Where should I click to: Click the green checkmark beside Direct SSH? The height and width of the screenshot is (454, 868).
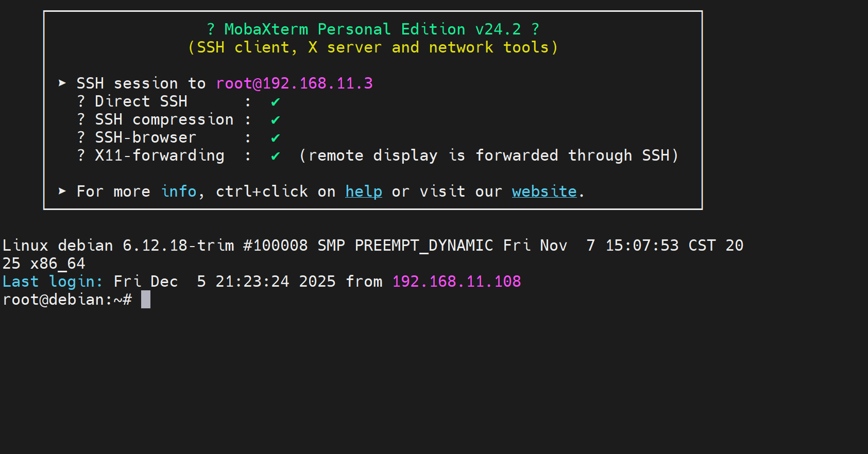click(x=276, y=102)
